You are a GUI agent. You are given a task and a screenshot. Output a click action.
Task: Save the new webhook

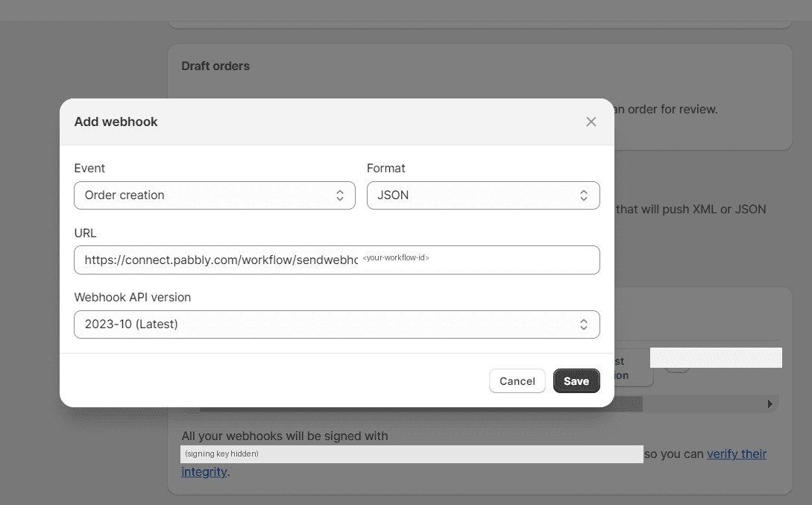point(576,381)
